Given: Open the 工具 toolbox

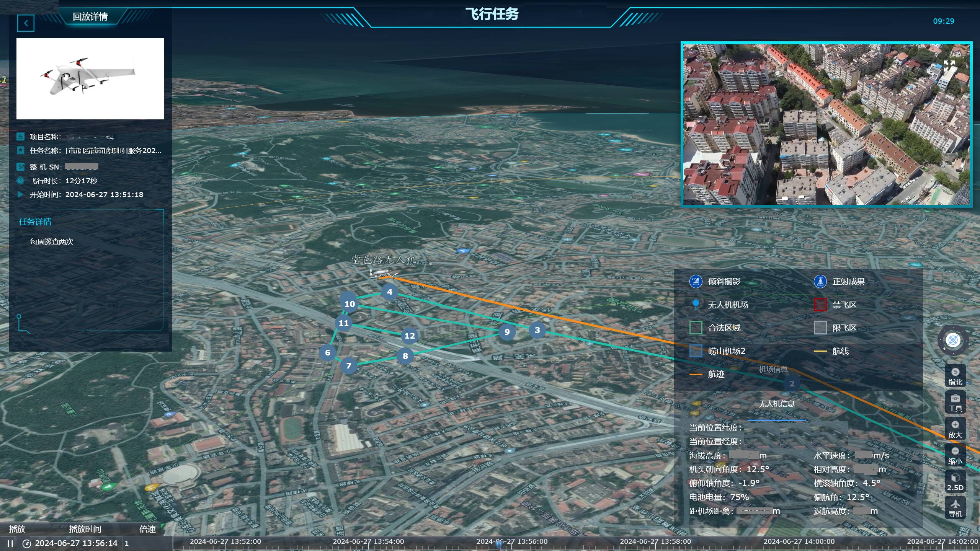Looking at the screenshot, I should click(955, 403).
